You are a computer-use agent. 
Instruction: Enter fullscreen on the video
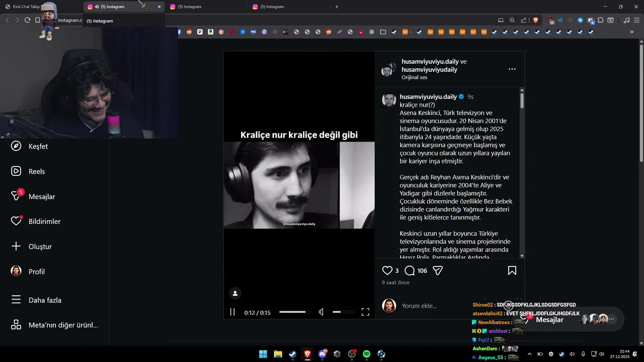tap(366, 312)
